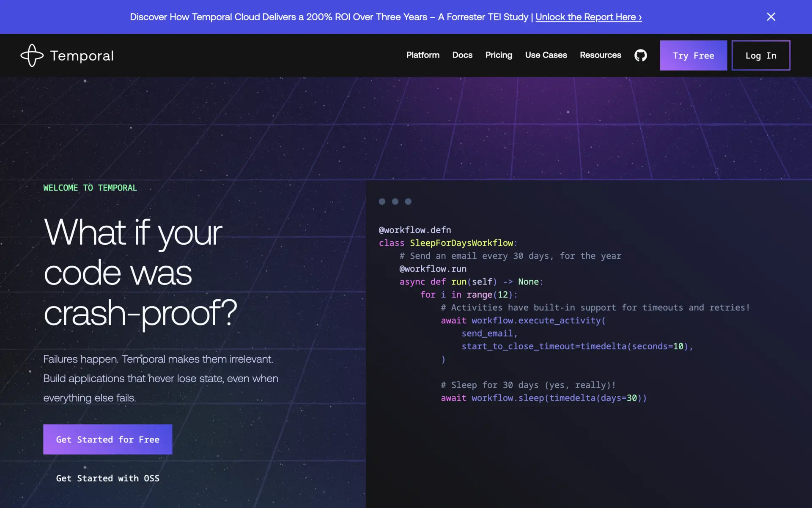Image resolution: width=812 pixels, height=508 pixels.
Task: Click the first gray window dot
Action: coord(382,202)
